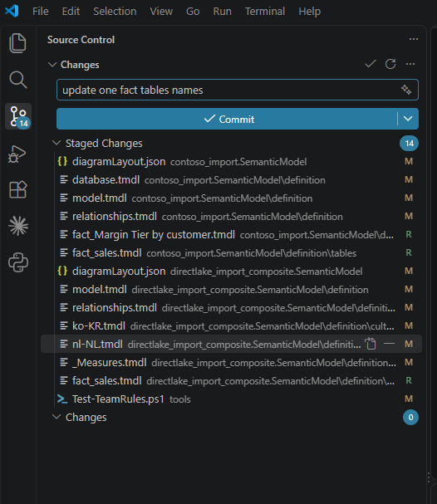Screen dimensions: 437x504
Task: Open the File menu
Action: click(x=41, y=12)
